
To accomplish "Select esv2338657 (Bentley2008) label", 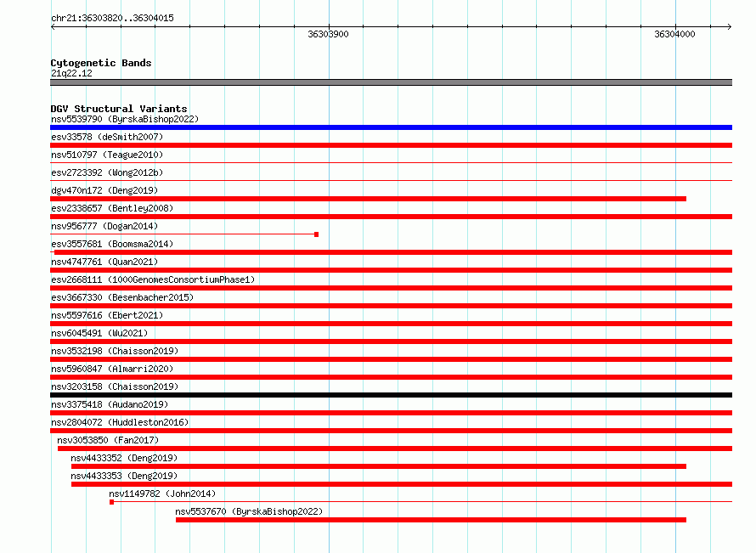I will (112, 208).
